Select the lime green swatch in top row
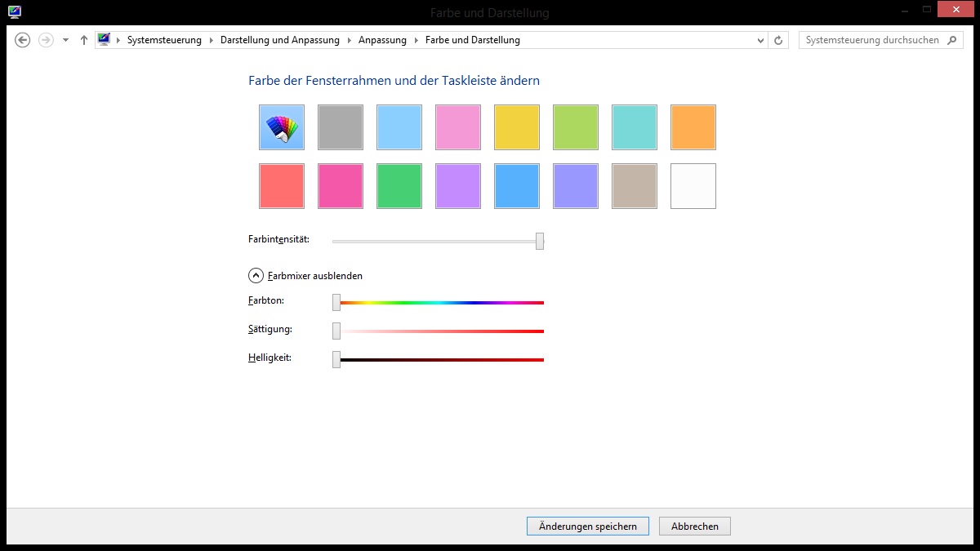 576,127
